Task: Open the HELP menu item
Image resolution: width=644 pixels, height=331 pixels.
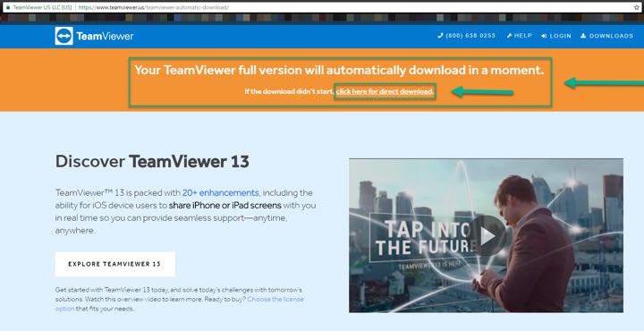Action: (x=519, y=36)
